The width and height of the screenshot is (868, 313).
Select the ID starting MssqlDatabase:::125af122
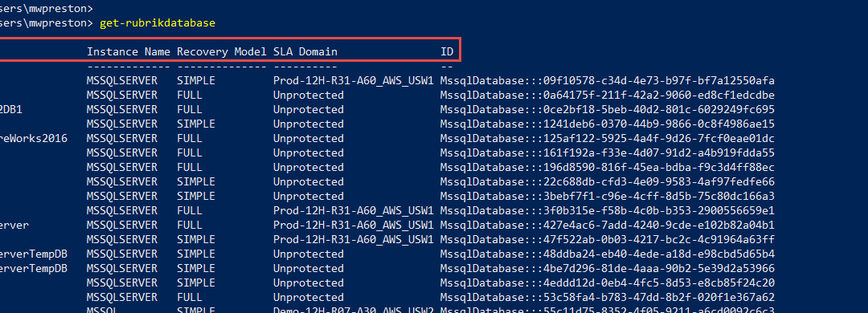(608, 138)
